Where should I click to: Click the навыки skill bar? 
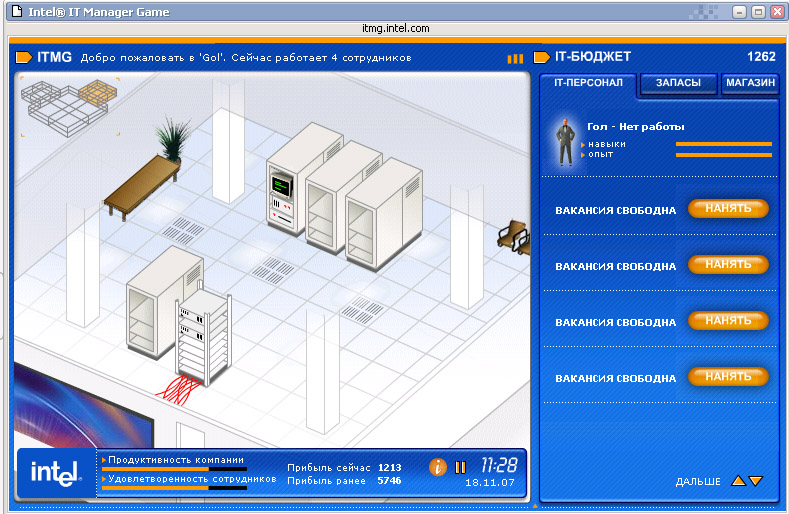[x=724, y=144]
